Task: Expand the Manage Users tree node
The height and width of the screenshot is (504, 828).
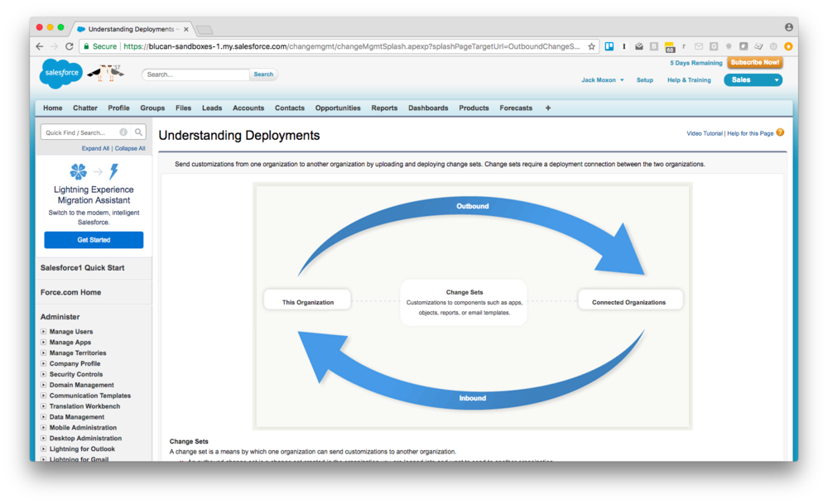Action: [43, 331]
